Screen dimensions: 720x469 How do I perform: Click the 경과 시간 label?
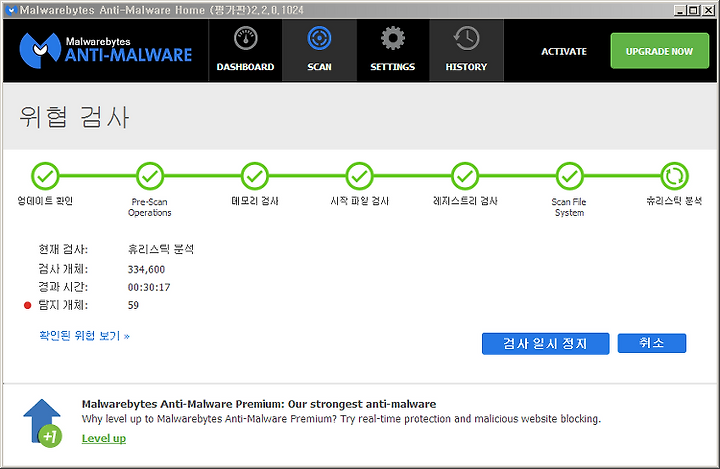[x=63, y=287]
